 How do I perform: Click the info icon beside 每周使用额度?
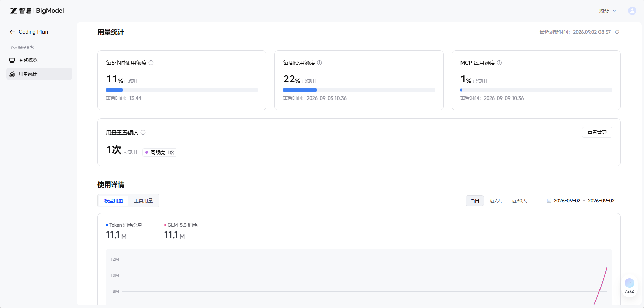pyautogui.click(x=319, y=63)
